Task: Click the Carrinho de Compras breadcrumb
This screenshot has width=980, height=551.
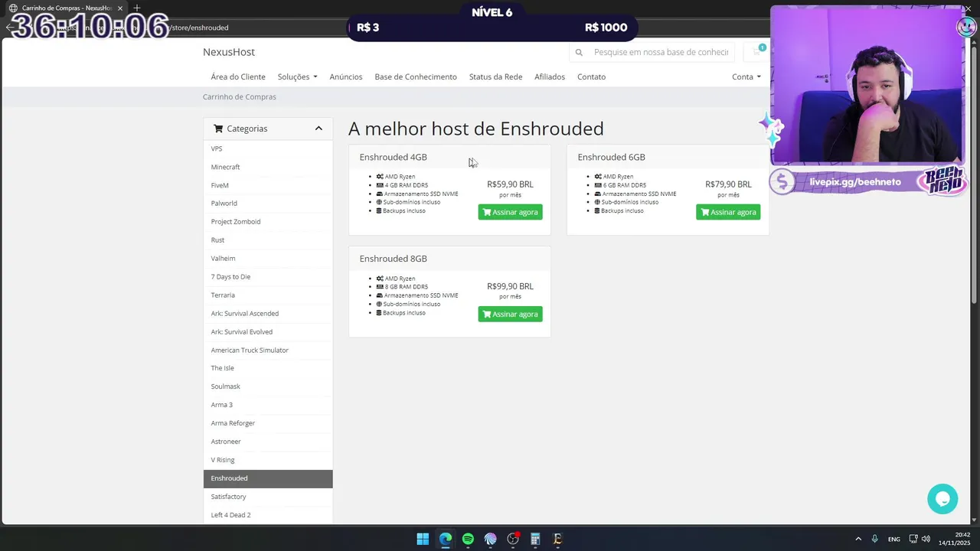Action: 240,96
